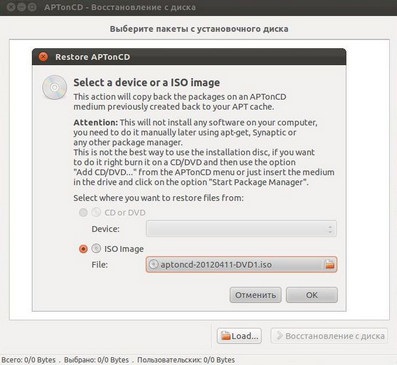Click the Device combo box arrows
Image resolution: width=397 pixels, height=365 pixels.
pyautogui.click(x=330, y=229)
